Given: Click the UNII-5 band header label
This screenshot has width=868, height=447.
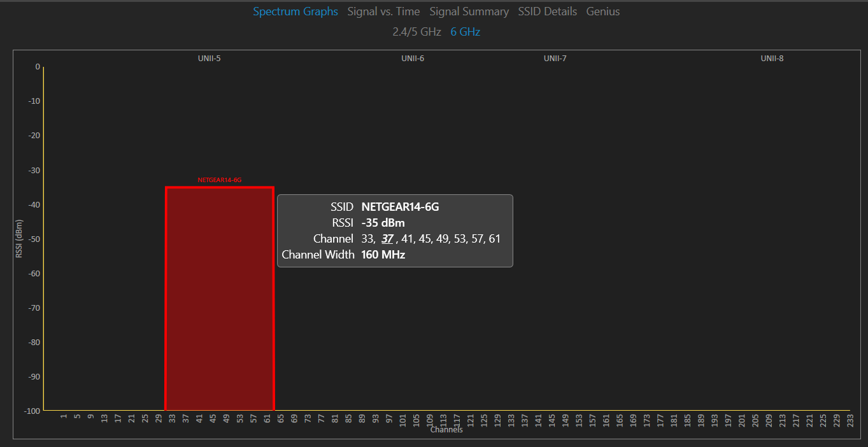Looking at the screenshot, I should point(210,58).
